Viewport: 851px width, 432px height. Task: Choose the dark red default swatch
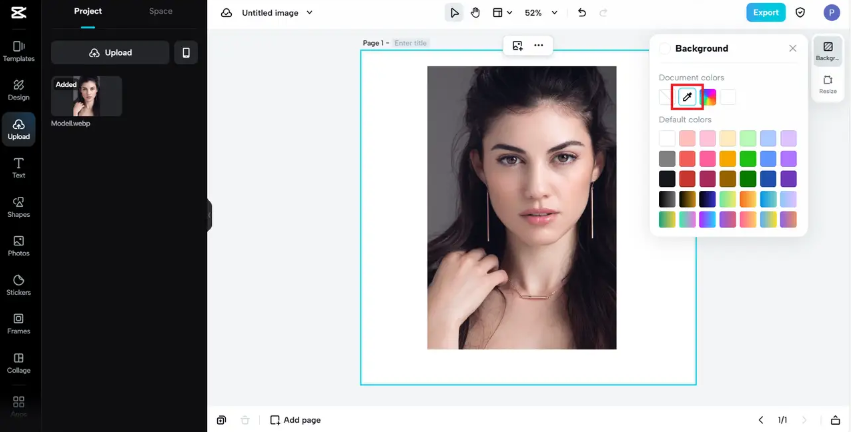pos(687,179)
